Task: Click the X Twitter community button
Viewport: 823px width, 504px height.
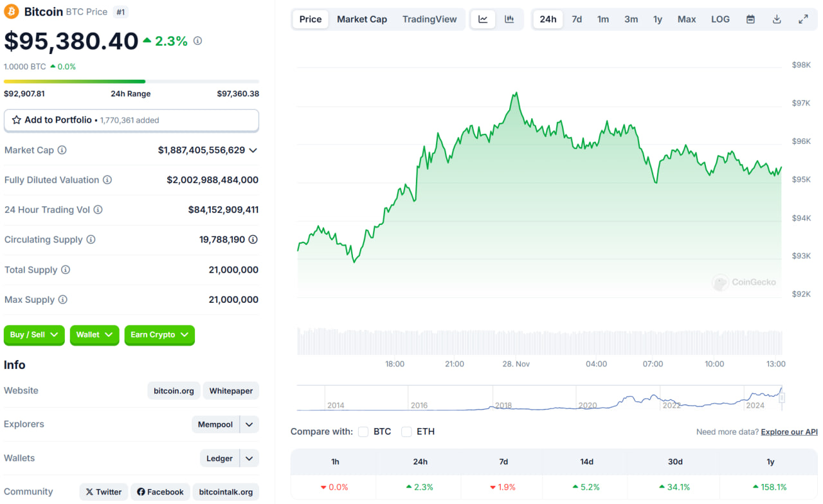Action: point(104,492)
